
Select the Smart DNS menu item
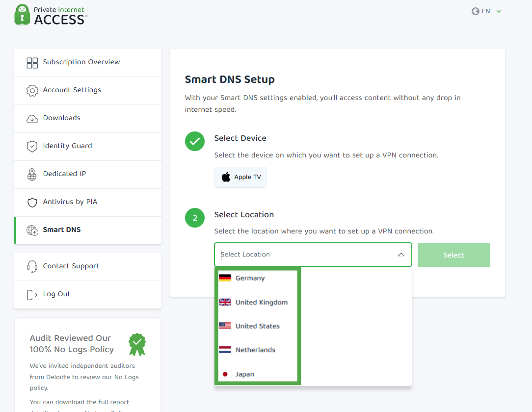[x=88, y=230]
